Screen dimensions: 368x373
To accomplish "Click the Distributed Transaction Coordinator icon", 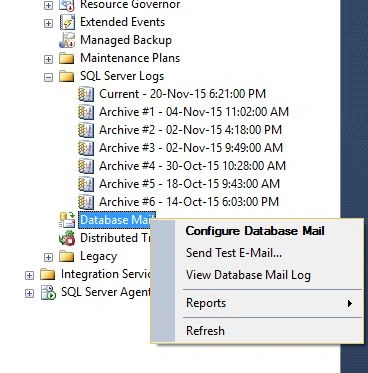I will (67, 238).
